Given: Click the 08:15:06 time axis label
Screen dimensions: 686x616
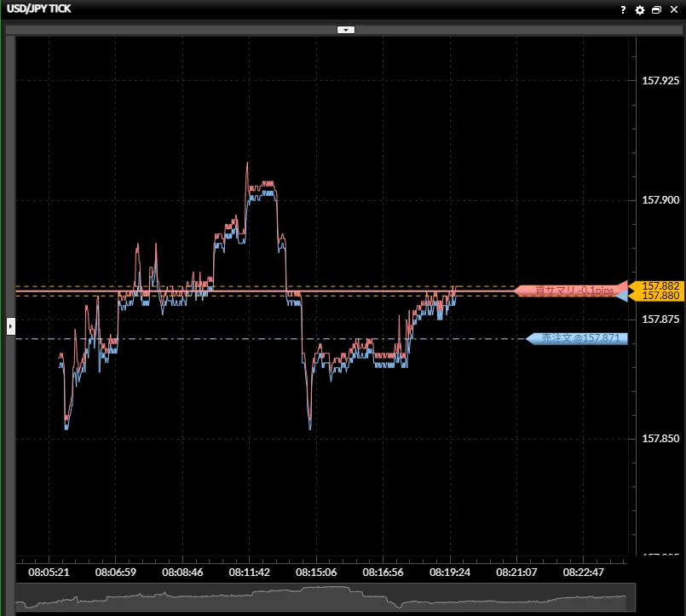Looking at the screenshot, I should click(316, 573).
